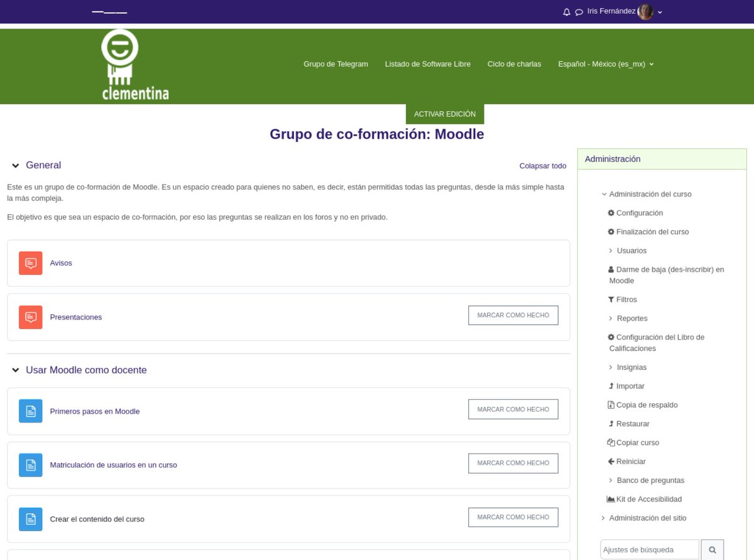754x560 pixels.
Task: Expand Administración del sitio node
Action: 604,518
